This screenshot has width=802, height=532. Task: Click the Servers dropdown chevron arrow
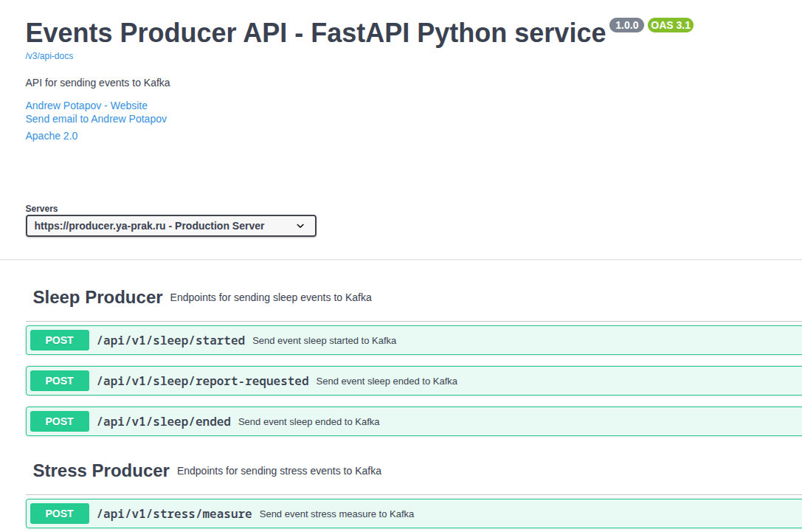coord(300,226)
